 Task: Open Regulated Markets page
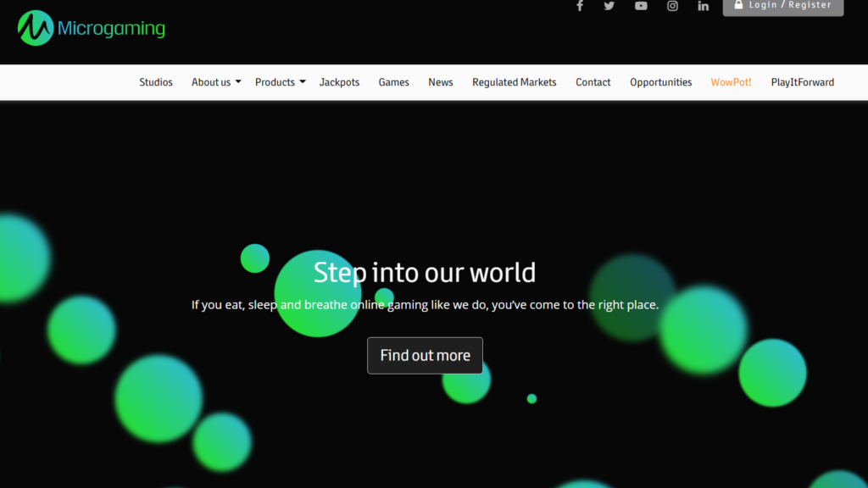coord(515,82)
